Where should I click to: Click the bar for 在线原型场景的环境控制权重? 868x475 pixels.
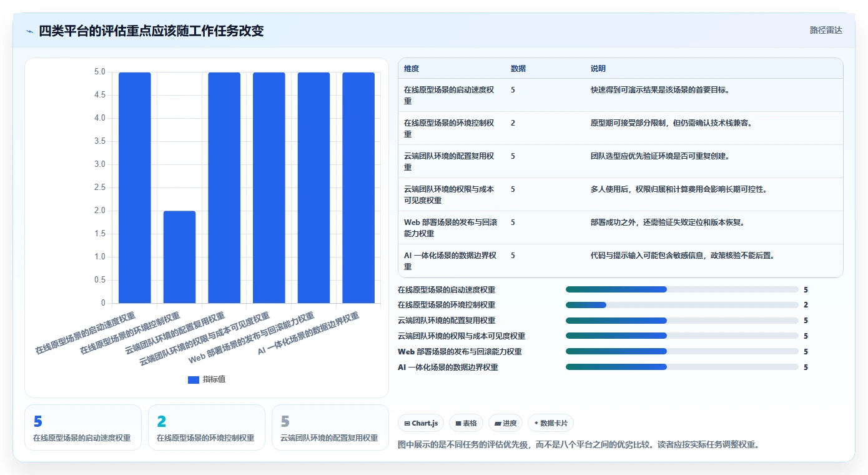179,257
